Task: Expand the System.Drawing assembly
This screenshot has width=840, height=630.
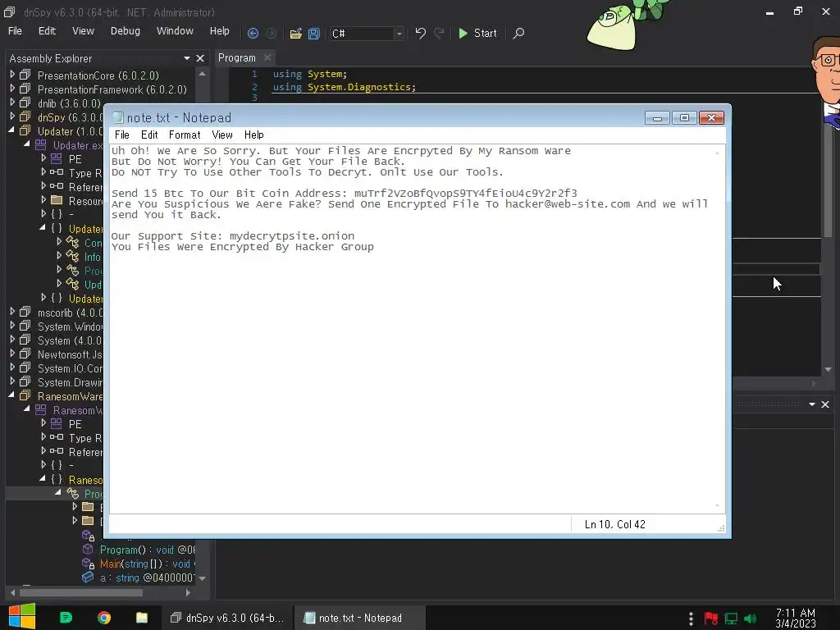Action: (12, 381)
